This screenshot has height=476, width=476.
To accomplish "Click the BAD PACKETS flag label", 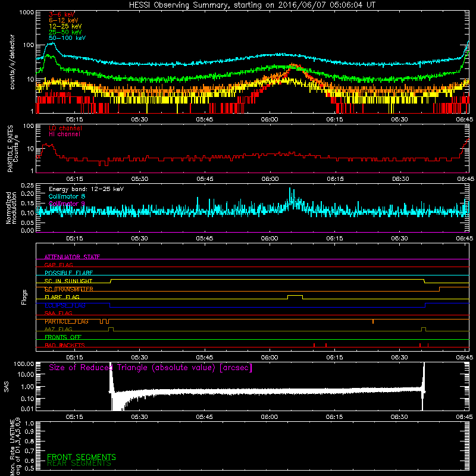I will (x=65, y=345).
